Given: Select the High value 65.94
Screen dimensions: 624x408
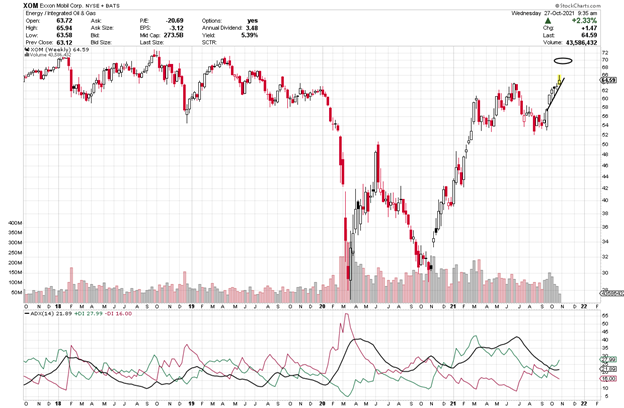Looking at the screenshot, I should point(64,28).
